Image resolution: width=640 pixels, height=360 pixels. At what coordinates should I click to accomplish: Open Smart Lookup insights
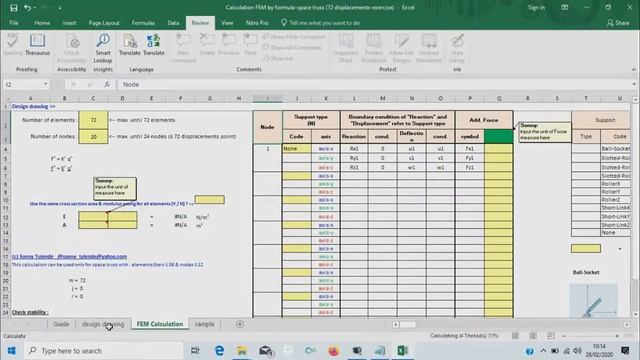coord(103,48)
